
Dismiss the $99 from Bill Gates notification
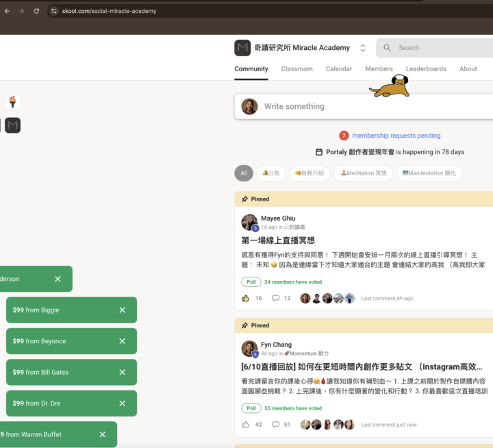122,373
